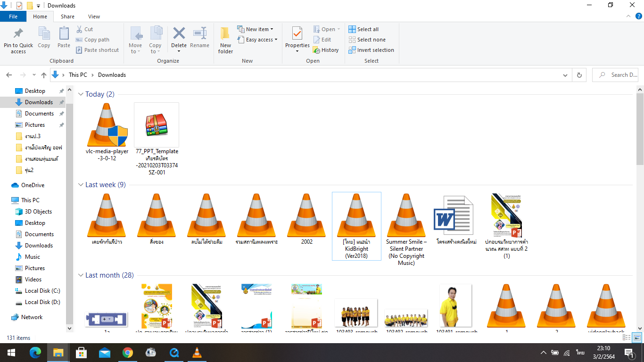Screen dimensions: 644x362
Task: Select the 77_PPT_Template RAR archive
Action: [157, 139]
